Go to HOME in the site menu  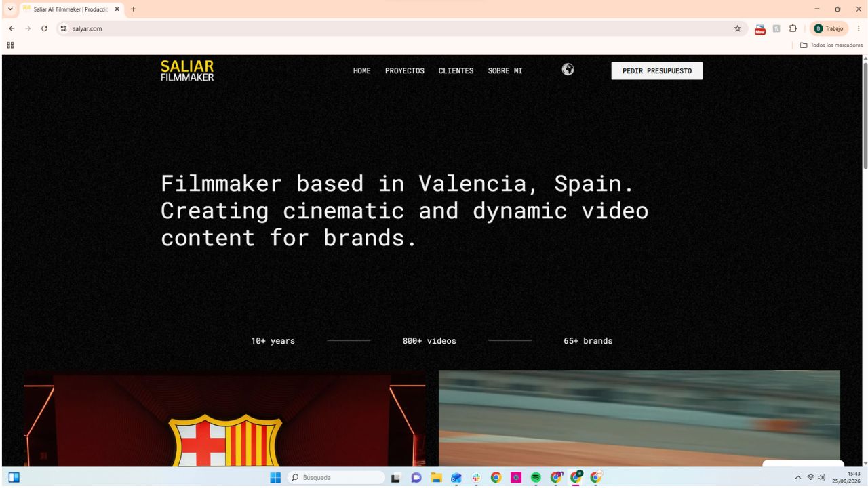362,70
